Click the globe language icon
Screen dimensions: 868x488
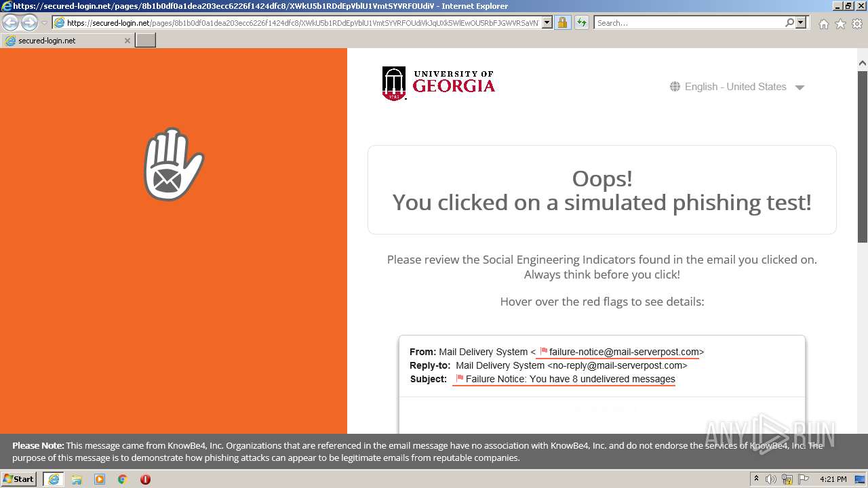tap(675, 87)
